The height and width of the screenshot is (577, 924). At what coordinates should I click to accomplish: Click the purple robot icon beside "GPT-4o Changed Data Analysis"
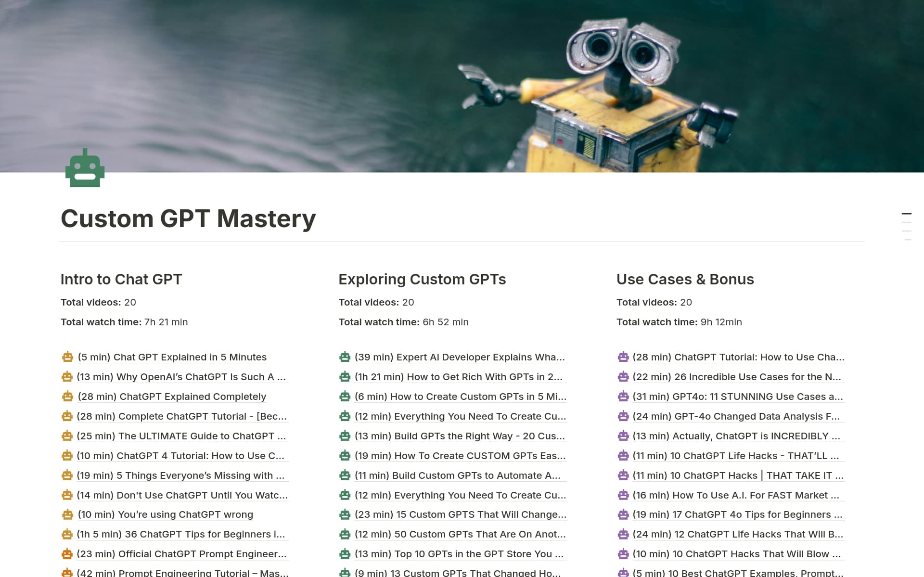[623, 416]
